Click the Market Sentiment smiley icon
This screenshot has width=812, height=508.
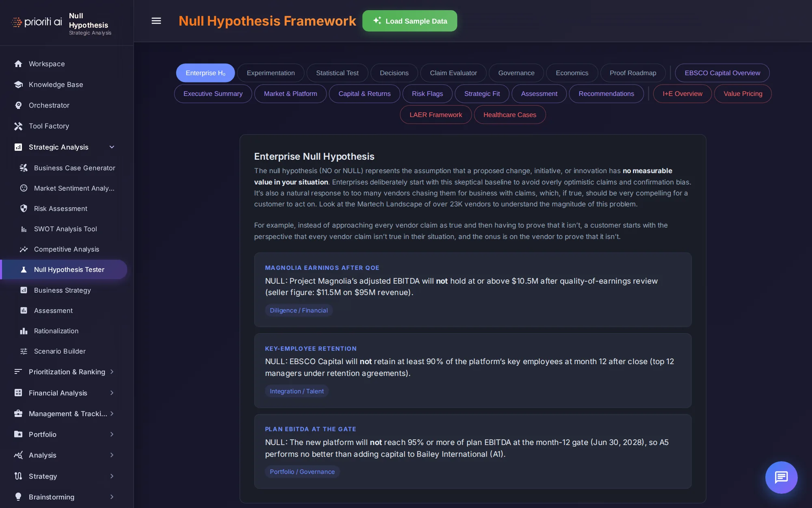[24, 188]
